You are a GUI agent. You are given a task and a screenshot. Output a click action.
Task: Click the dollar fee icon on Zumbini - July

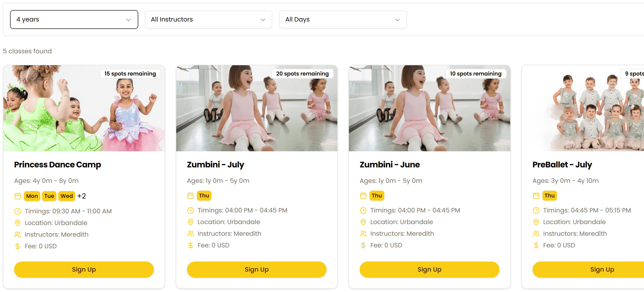pos(191,245)
